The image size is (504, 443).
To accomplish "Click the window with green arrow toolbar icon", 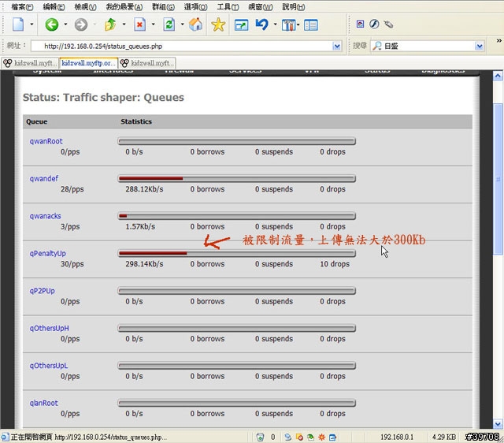I will click(241, 25).
